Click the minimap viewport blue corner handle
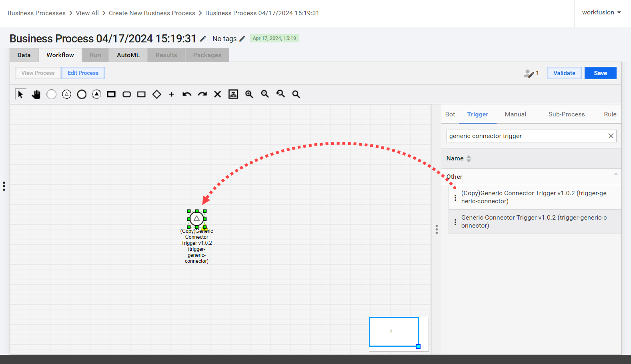The image size is (631, 364). (418, 346)
